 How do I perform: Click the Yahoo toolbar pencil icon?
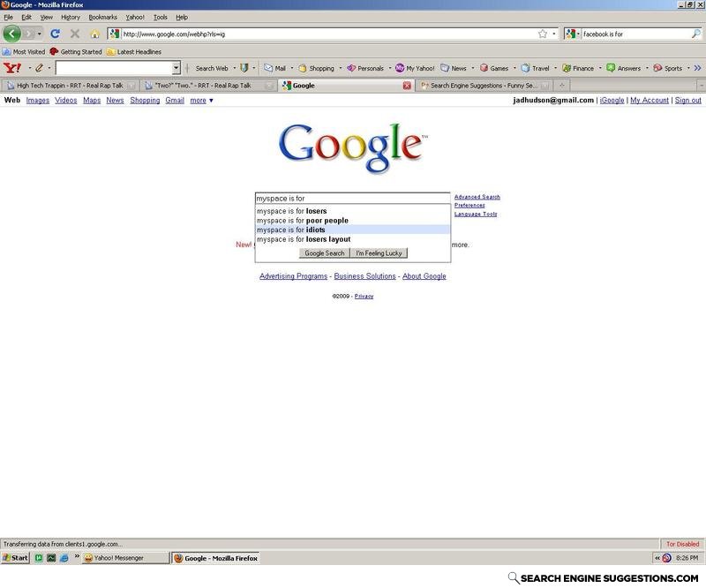pos(39,68)
